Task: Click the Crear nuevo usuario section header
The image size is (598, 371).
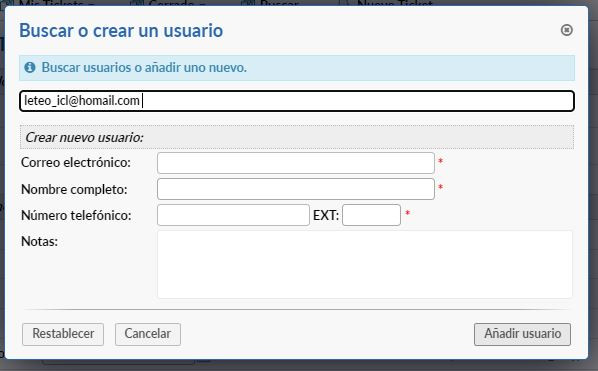Action: tap(297, 137)
